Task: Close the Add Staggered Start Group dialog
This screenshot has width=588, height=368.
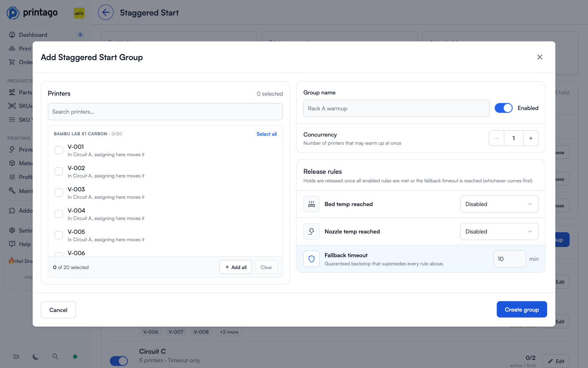Action: click(x=539, y=57)
